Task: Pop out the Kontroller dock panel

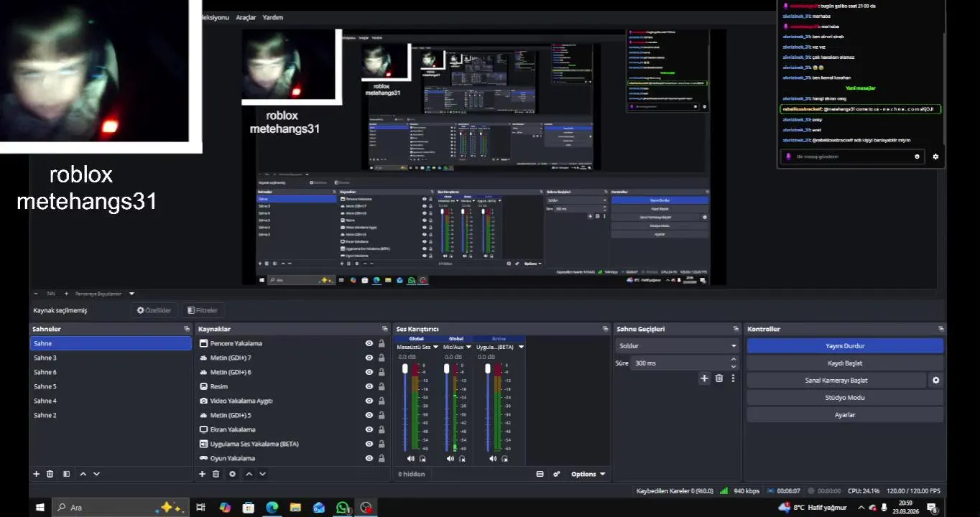Action: (x=940, y=329)
